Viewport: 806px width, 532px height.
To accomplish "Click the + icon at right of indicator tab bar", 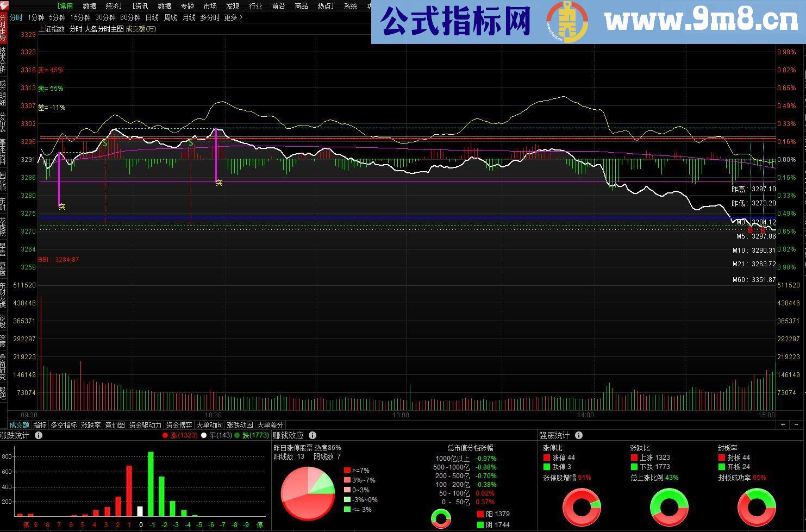I will tap(783, 425).
